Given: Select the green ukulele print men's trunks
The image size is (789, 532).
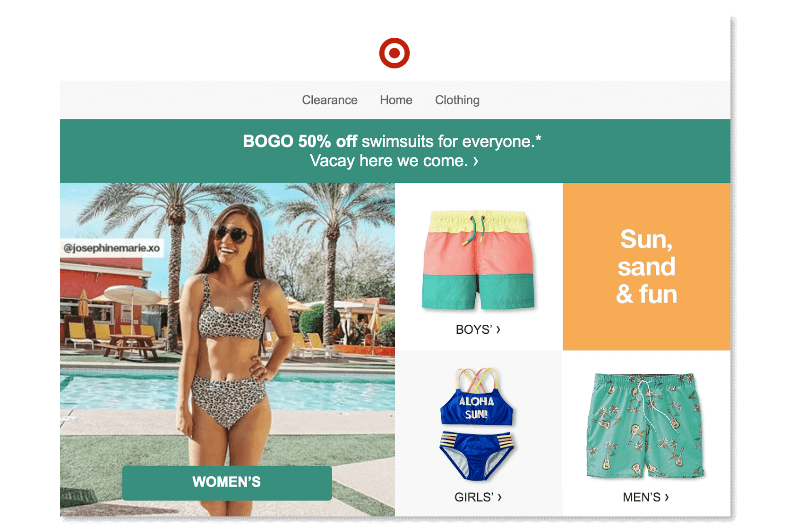Looking at the screenshot, I should click(645, 425).
